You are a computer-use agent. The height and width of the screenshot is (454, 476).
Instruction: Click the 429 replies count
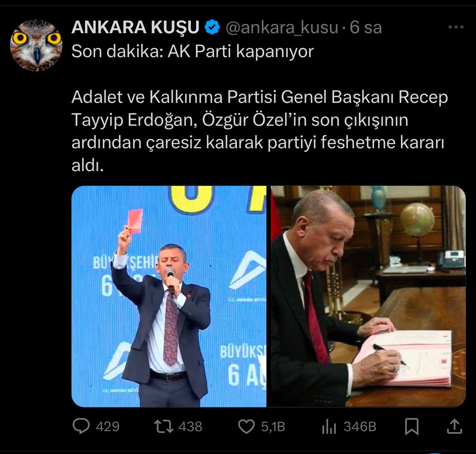click(107, 427)
